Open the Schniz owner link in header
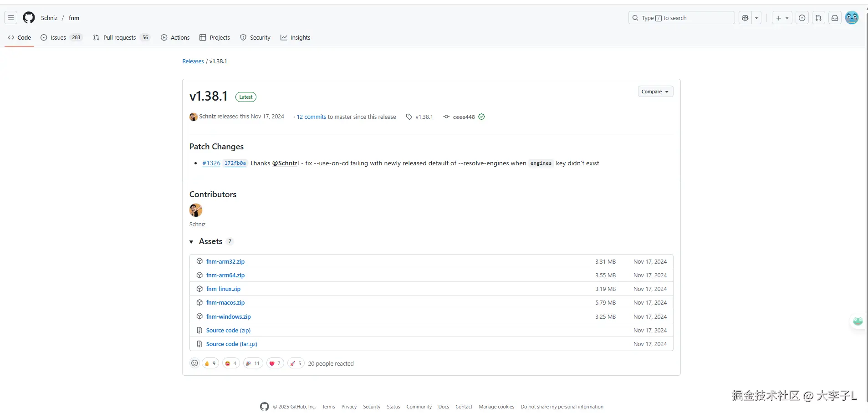This screenshot has width=868, height=413. pyautogui.click(x=49, y=18)
